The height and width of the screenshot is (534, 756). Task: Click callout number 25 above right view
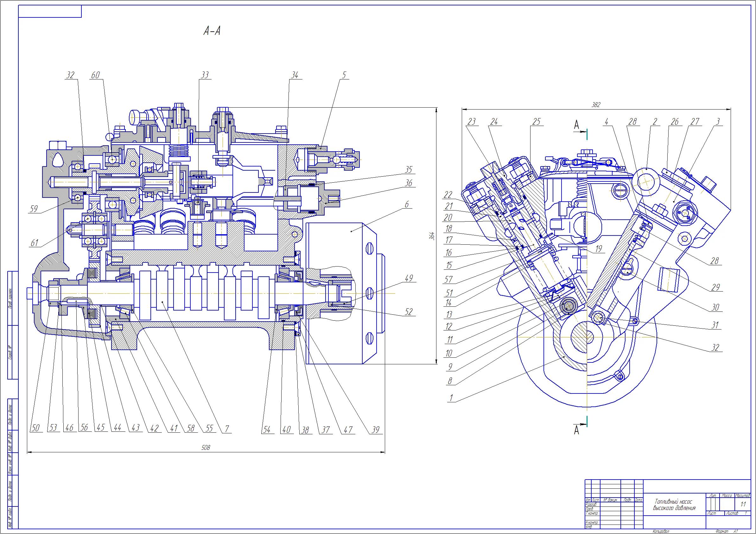click(537, 122)
